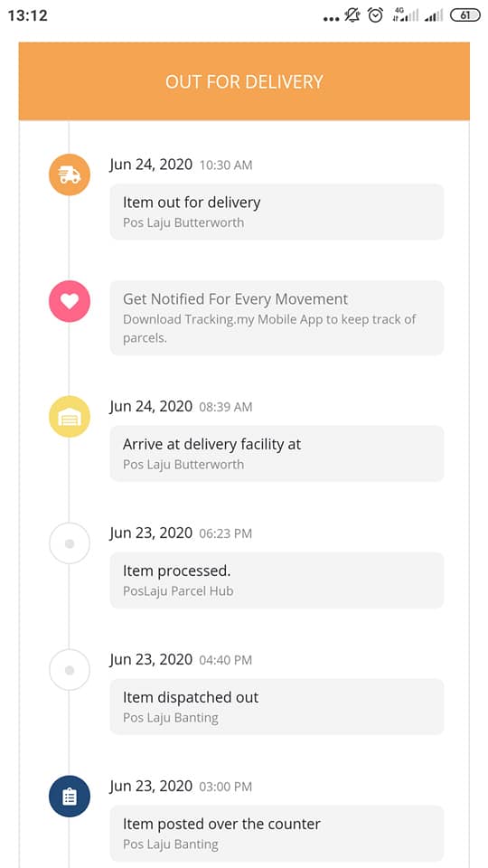Image resolution: width=488 pixels, height=868 pixels.
Task: Open Item posted over the counter card
Action: click(277, 833)
